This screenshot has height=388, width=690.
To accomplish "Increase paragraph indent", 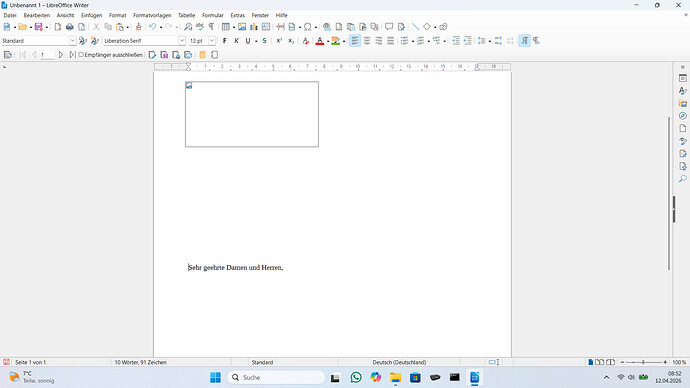I will click(456, 41).
